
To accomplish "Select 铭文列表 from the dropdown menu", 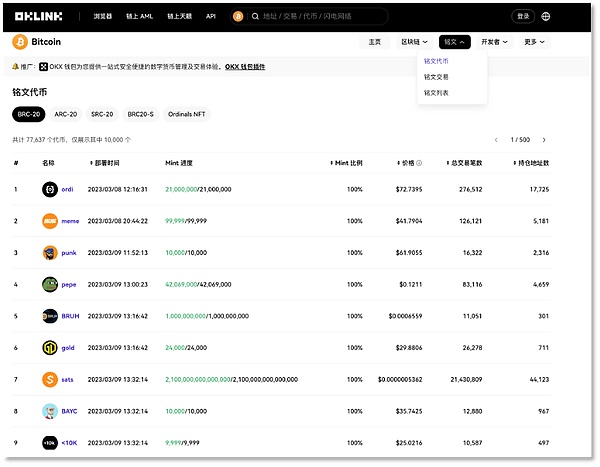I will [x=436, y=93].
